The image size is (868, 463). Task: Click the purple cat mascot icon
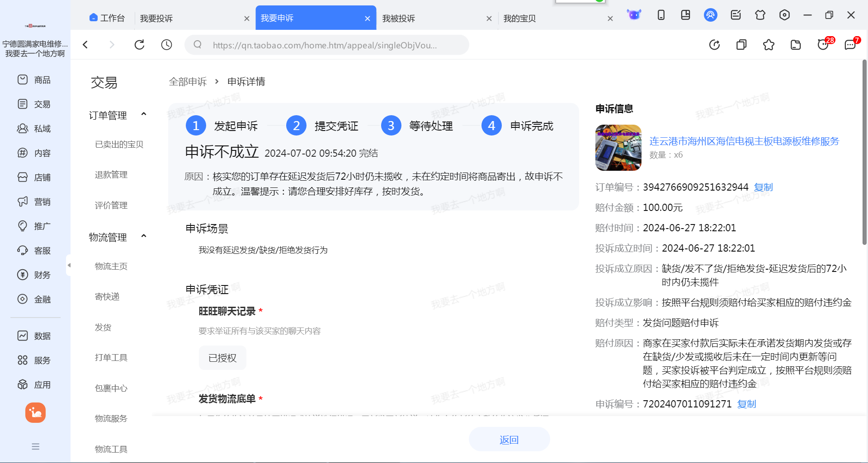(634, 15)
